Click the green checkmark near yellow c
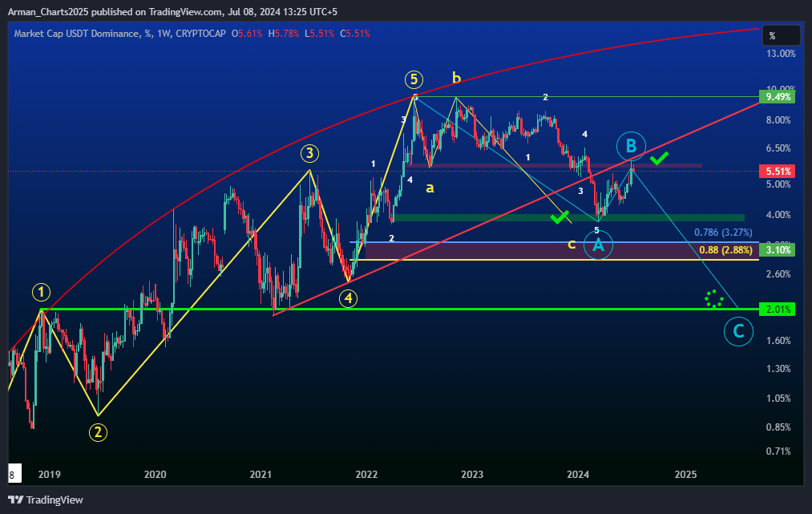Viewport: 812px width, 514px height. 560,217
